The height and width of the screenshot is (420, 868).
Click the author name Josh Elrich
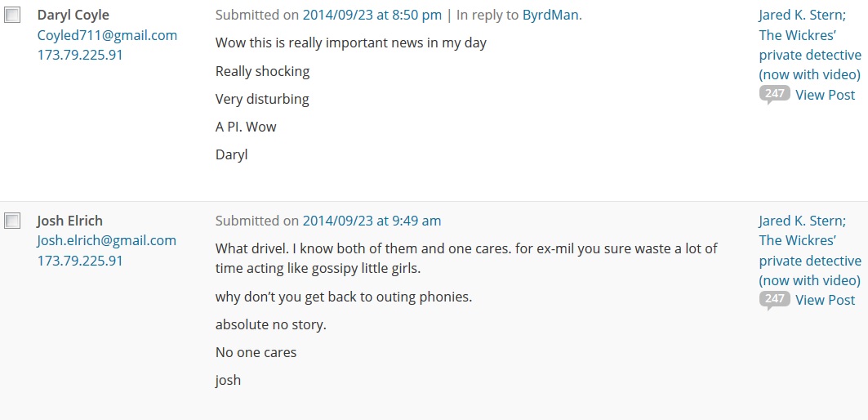(x=69, y=221)
